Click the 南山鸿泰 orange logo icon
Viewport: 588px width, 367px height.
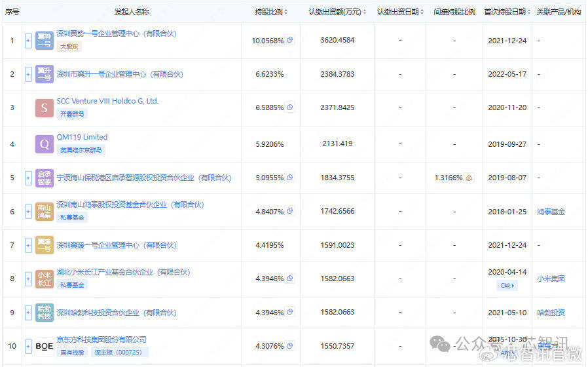pyautogui.click(x=45, y=212)
